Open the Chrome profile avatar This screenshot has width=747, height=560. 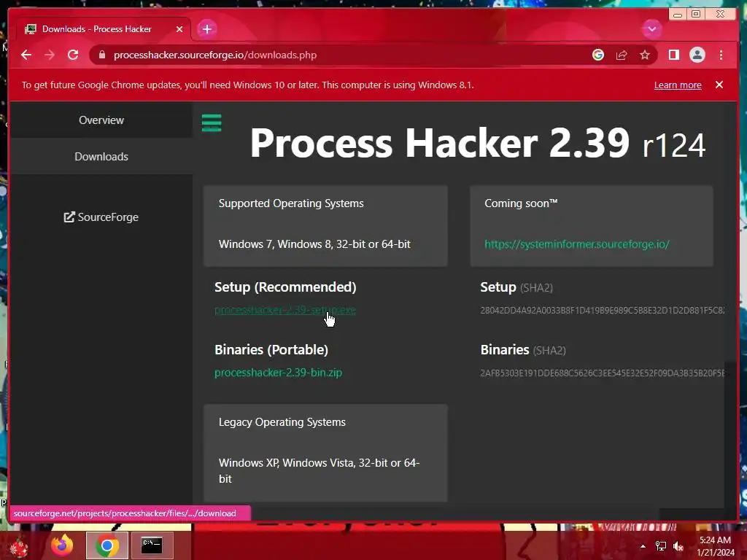click(x=697, y=55)
